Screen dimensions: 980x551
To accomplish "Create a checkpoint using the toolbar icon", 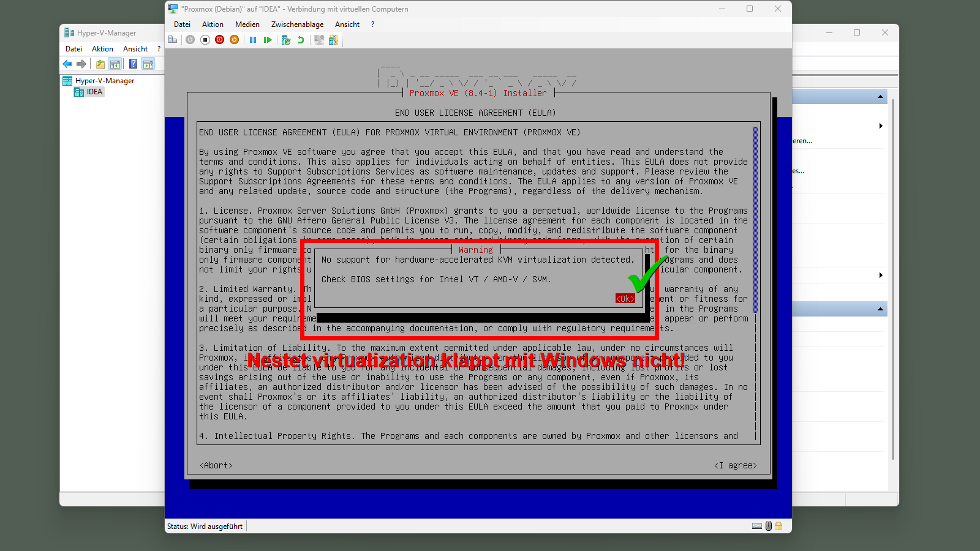I will 285,40.
